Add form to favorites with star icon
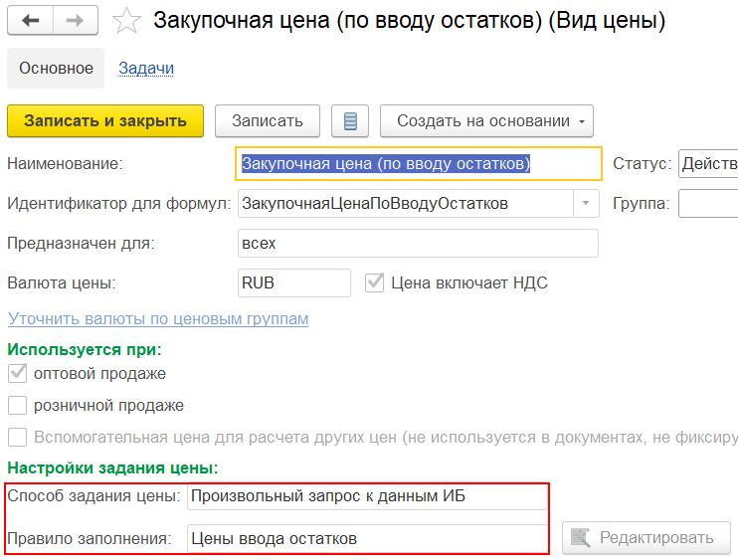 click(126, 21)
